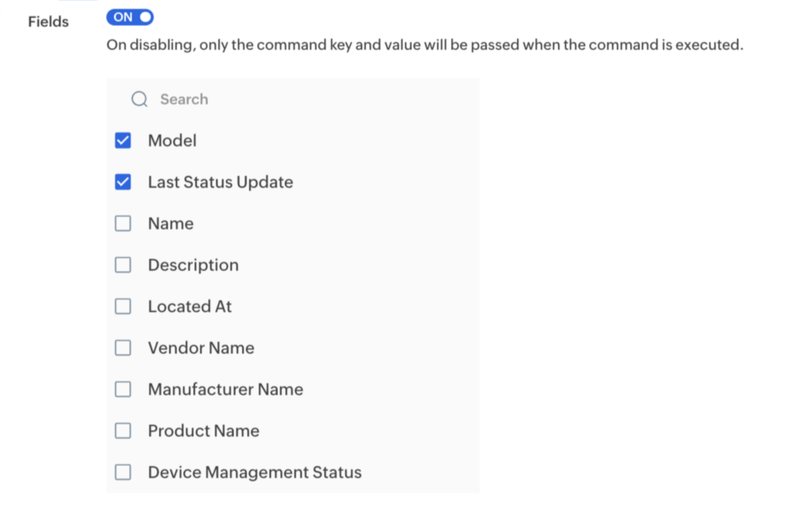This screenshot has height=507, width=812.
Task: Click the Description field label
Action: 193,265
